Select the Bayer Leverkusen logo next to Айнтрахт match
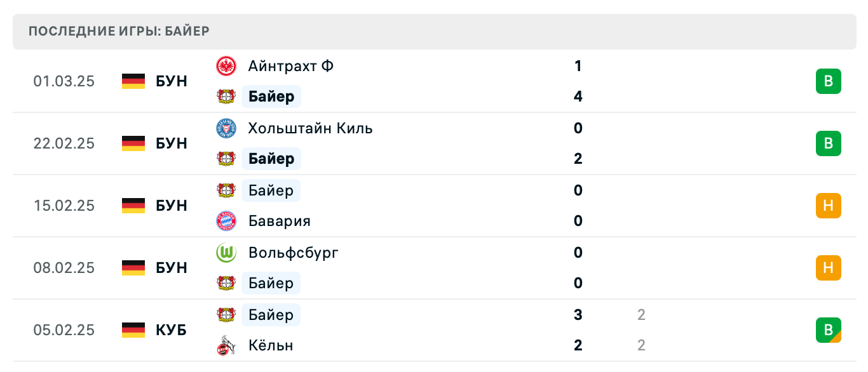 tap(227, 96)
